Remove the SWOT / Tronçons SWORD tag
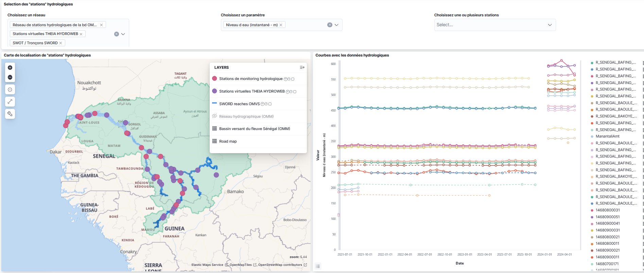This screenshot has height=273, width=644. pyautogui.click(x=60, y=43)
